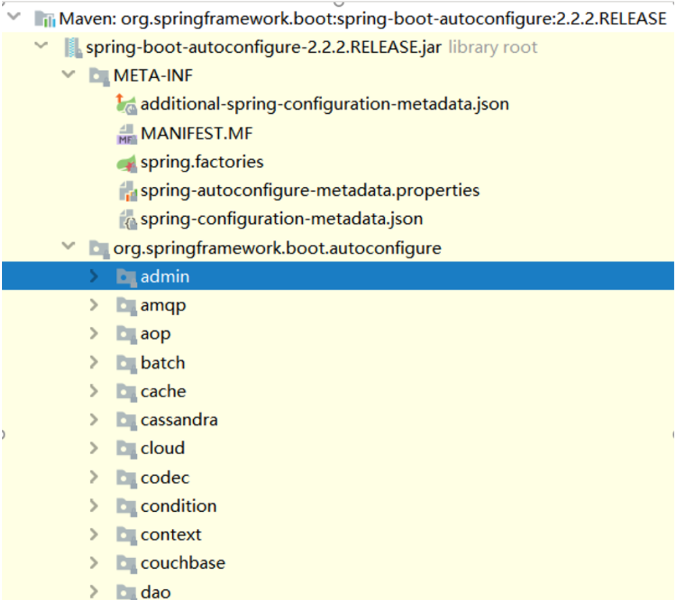Select spring-boot-autoconfigure-2.2.2.RELEASE.jar name

[264, 47]
